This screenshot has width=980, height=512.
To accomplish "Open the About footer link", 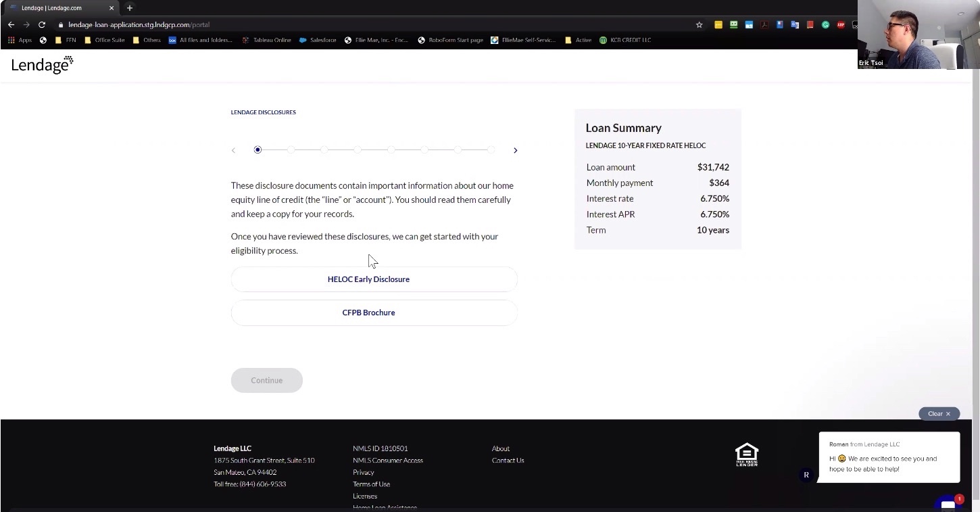I will (501, 448).
